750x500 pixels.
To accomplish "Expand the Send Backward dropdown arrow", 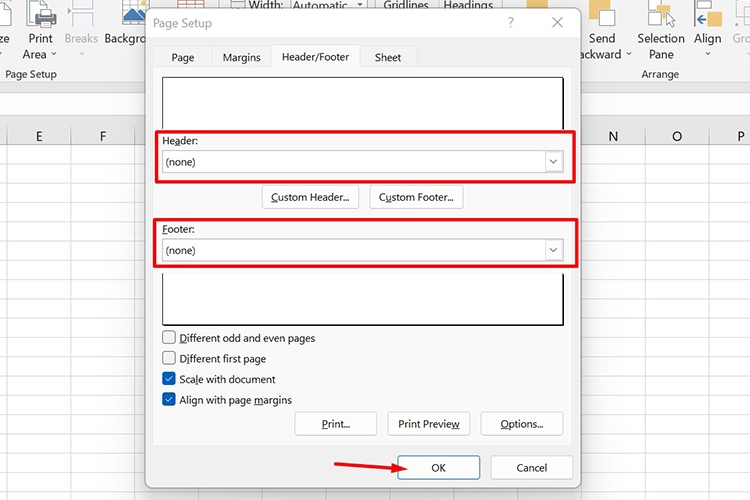I will pyautogui.click(x=629, y=54).
